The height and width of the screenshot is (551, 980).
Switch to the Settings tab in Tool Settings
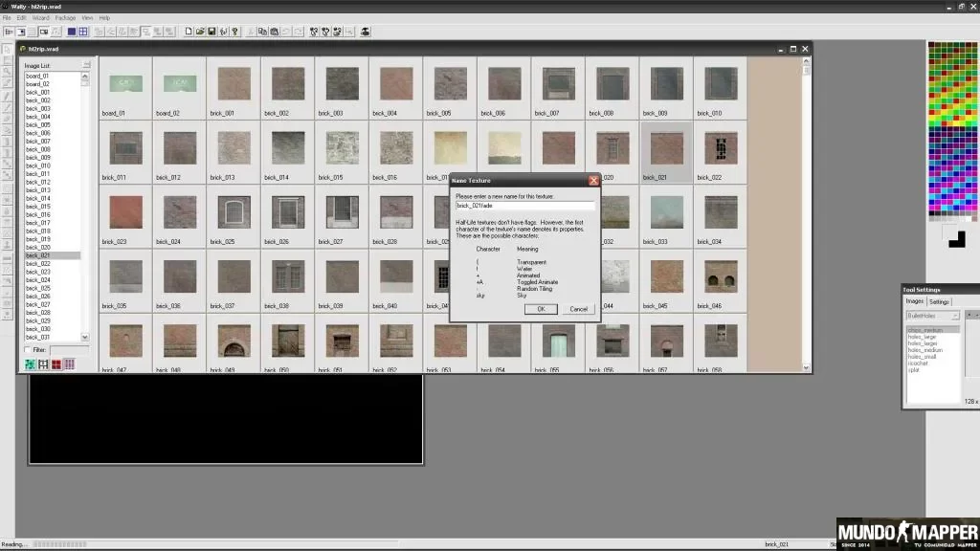[939, 301]
